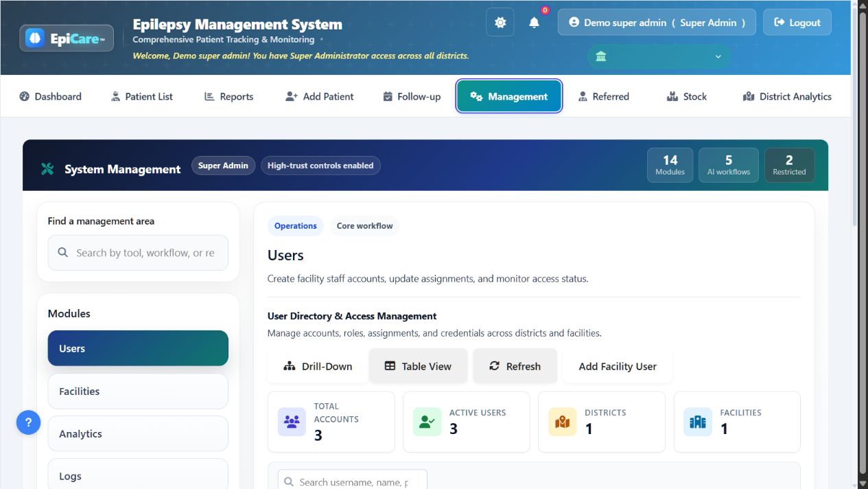The height and width of the screenshot is (489, 868).
Task: Select the Users module
Action: pos(138,348)
